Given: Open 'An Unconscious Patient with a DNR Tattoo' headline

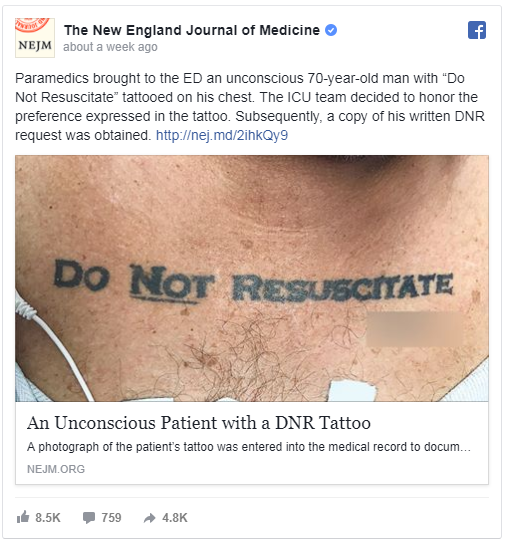Looking at the screenshot, I should point(199,423).
